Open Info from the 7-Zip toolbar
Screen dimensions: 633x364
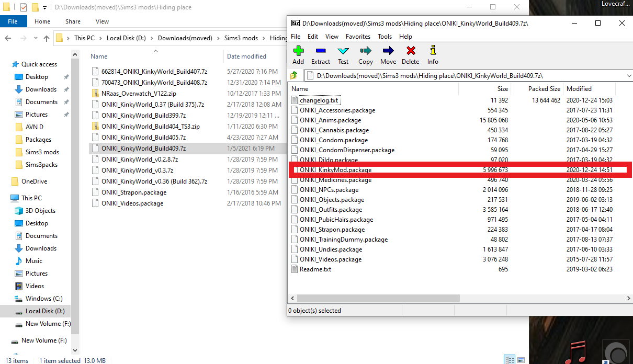[x=433, y=55]
